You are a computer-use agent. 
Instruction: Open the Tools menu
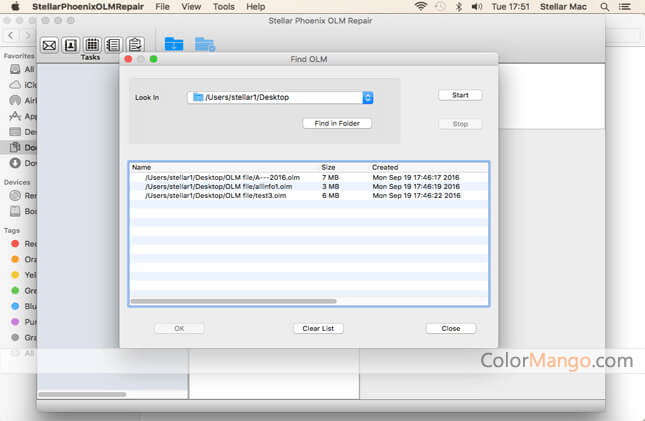click(x=223, y=7)
